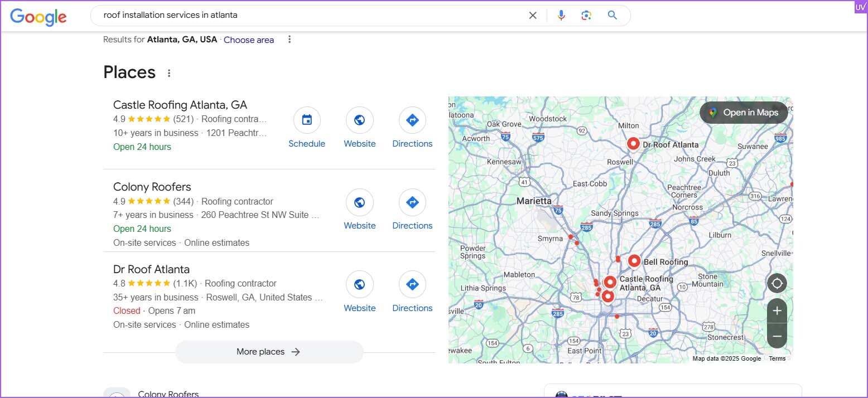Click the Schedule calendar icon for Castle Roofing
Image resolution: width=868 pixels, height=398 pixels.
307,120
